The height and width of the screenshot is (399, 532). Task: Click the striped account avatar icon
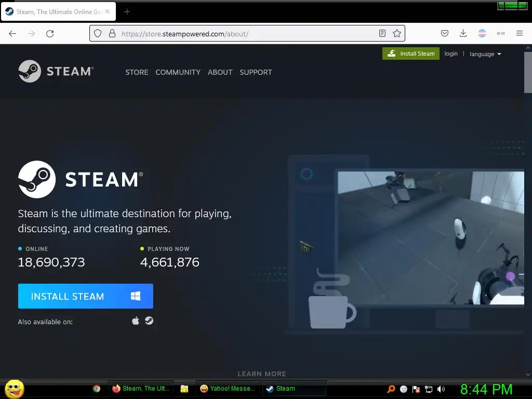(482, 33)
